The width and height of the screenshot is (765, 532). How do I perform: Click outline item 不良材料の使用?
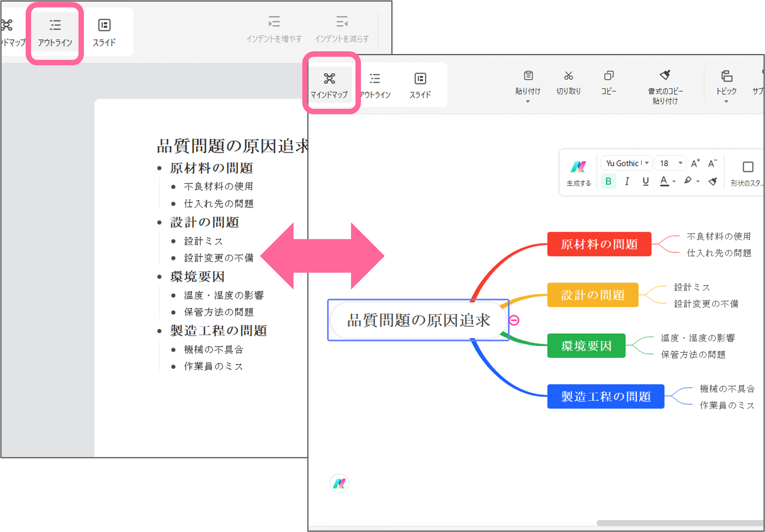pyautogui.click(x=218, y=187)
